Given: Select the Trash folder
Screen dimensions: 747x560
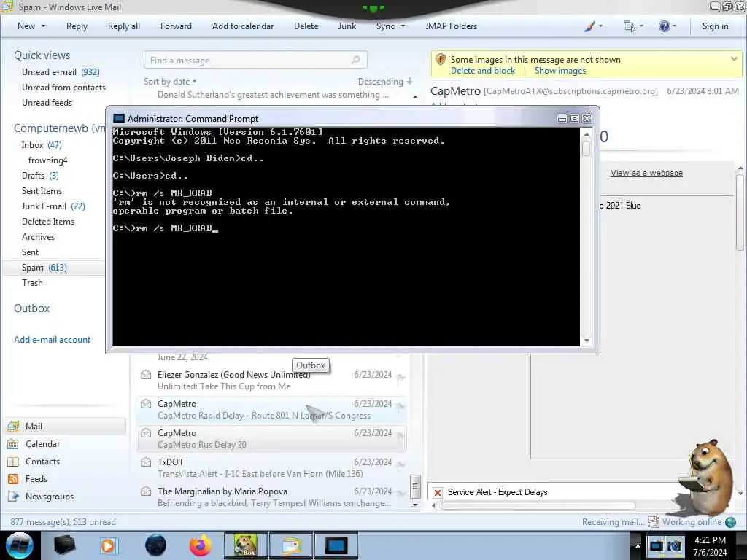Looking at the screenshot, I should tap(32, 283).
